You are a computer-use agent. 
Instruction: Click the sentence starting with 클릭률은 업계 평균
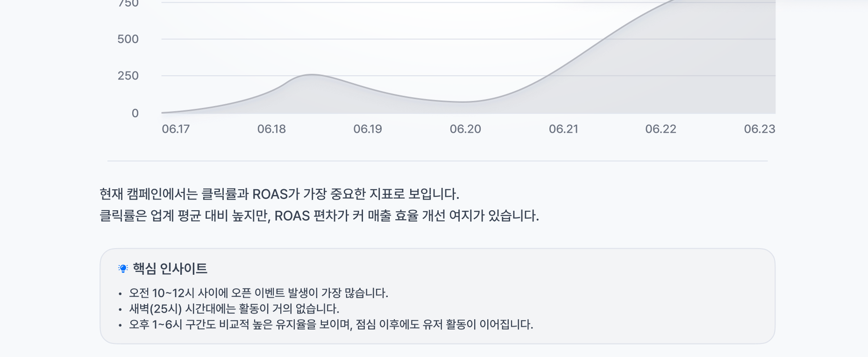319,216
